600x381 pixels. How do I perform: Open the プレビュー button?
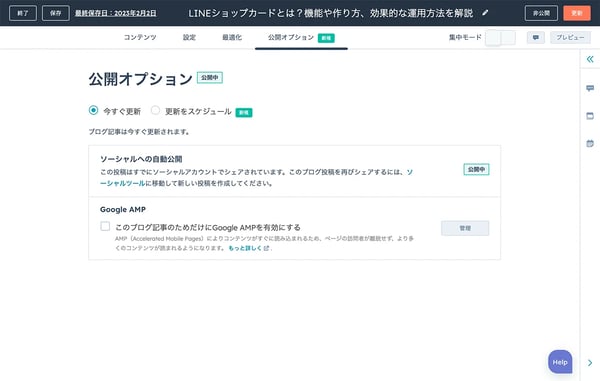[570, 37]
